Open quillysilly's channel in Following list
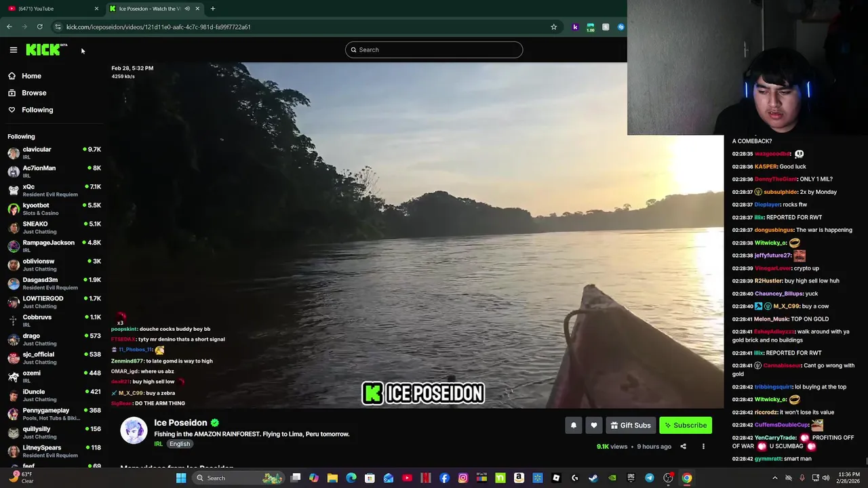Viewport: 868px width, 488px height. pos(54,432)
